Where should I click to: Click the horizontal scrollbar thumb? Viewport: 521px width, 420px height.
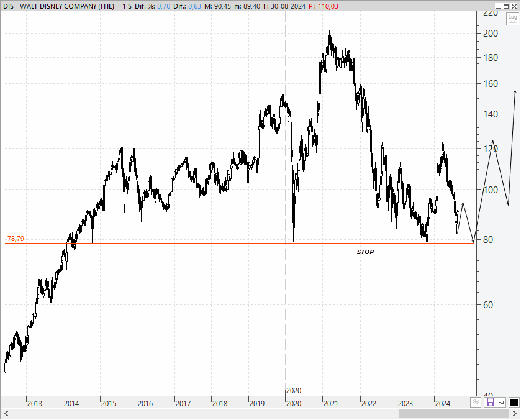(x=453, y=414)
